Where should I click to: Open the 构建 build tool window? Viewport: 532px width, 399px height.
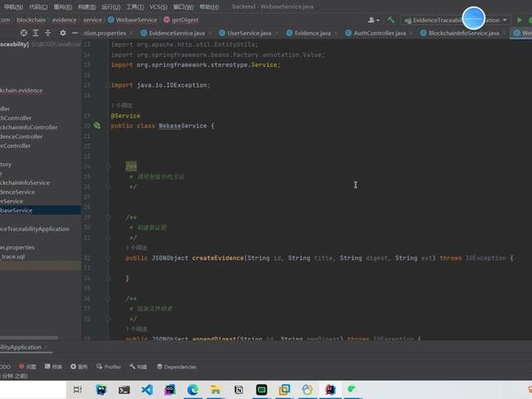[x=138, y=367]
